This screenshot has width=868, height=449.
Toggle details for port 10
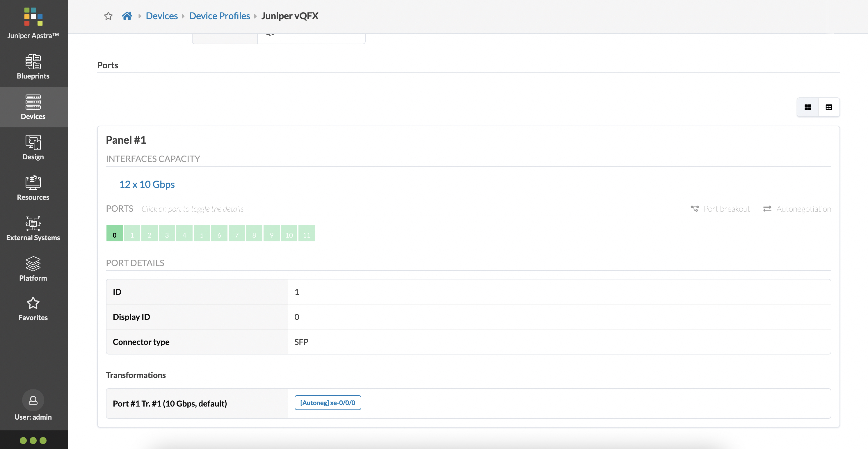(289, 234)
